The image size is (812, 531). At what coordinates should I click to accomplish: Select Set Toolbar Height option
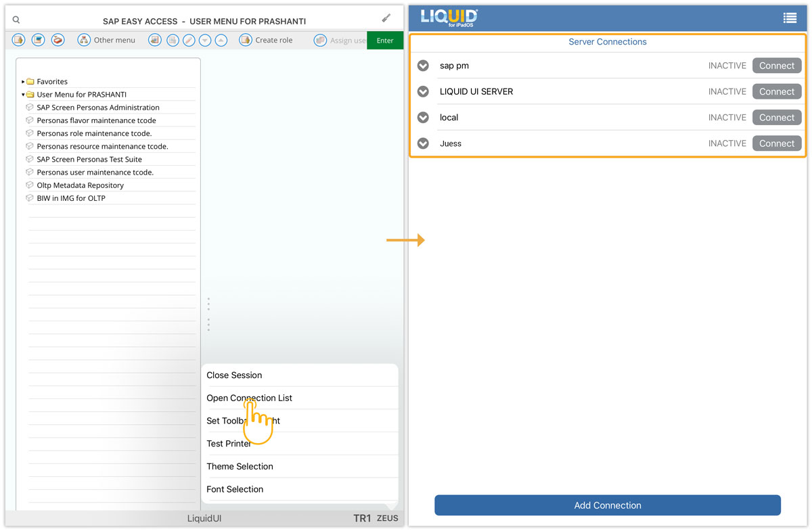point(300,421)
